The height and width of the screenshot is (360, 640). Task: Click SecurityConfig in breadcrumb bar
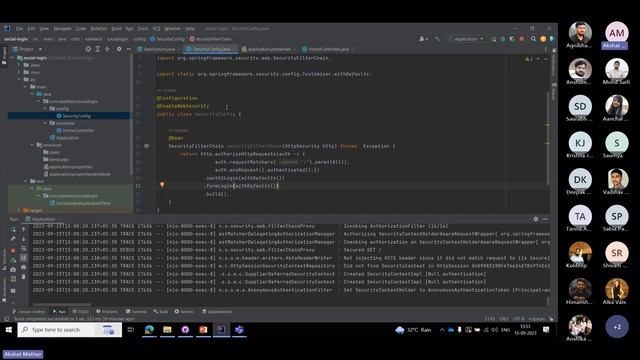[168, 39]
